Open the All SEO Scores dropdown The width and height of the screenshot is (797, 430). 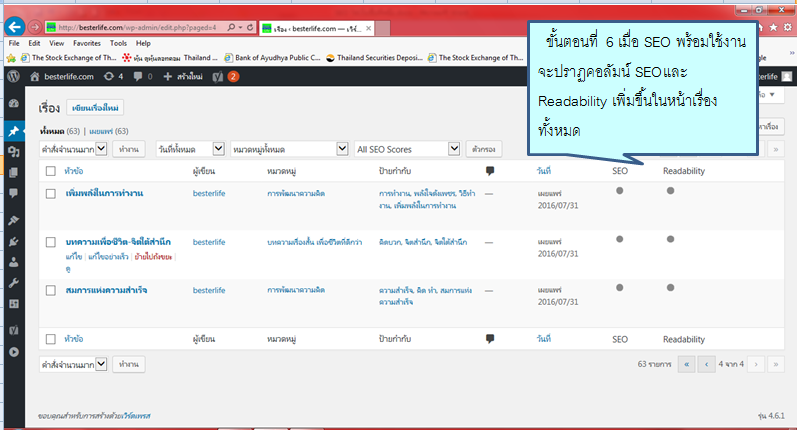[x=407, y=149]
